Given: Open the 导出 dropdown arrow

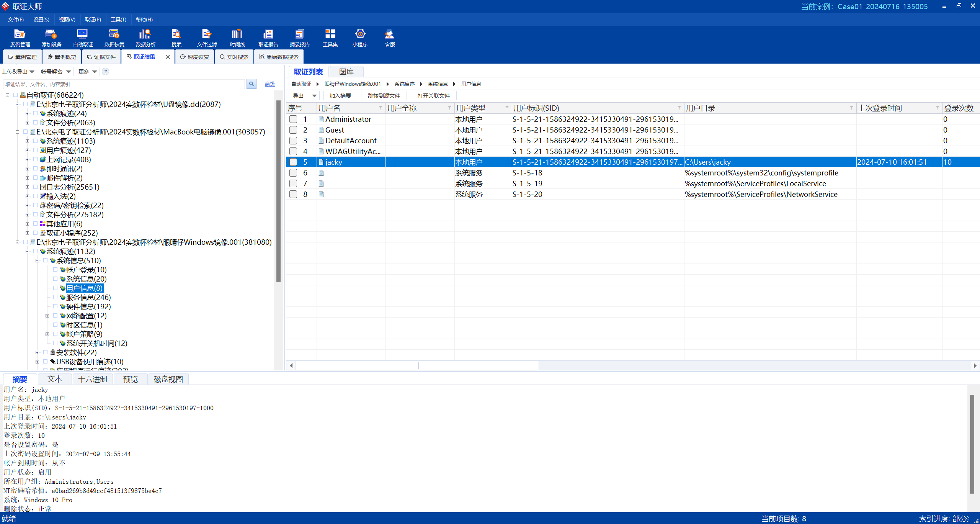Looking at the screenshot, I should [x=314, y=96].
